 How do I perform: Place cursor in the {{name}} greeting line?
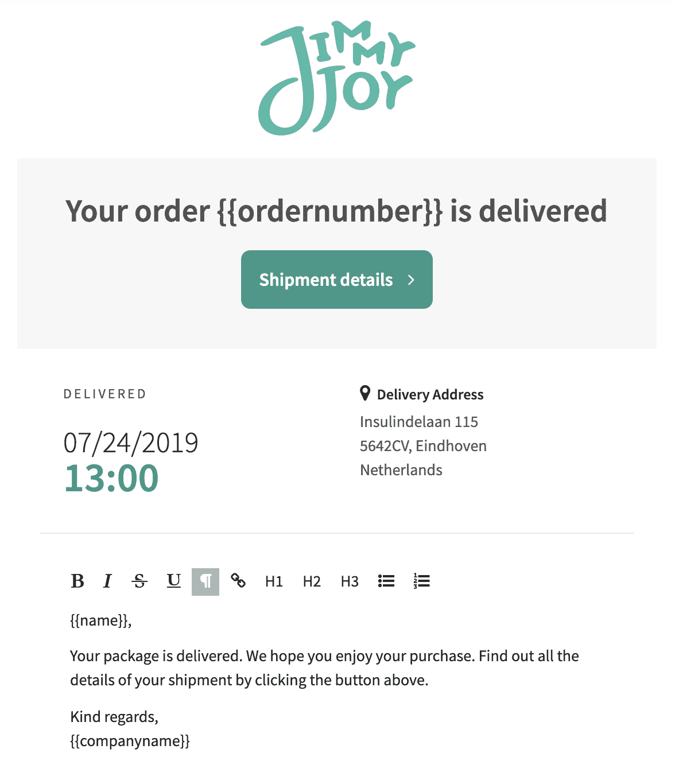point(101,620)
